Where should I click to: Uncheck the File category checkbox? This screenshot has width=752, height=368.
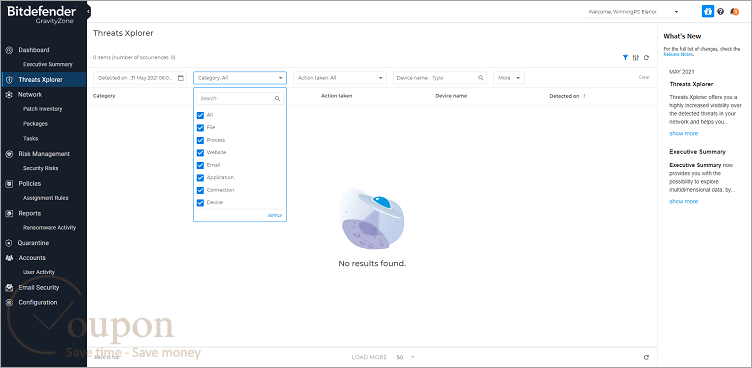click(x=200, y=128)
